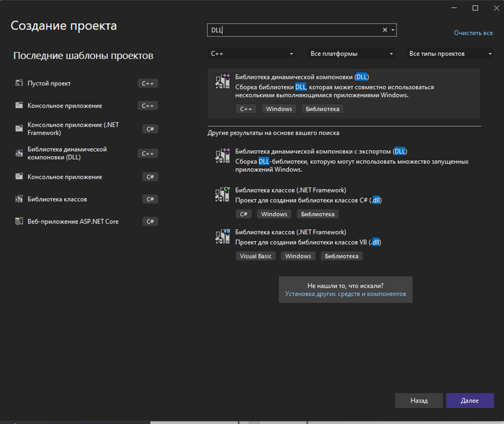Click the description of DLL с экспортом template
This screenshot has width=504, height=424.
(x=352, y=165)
